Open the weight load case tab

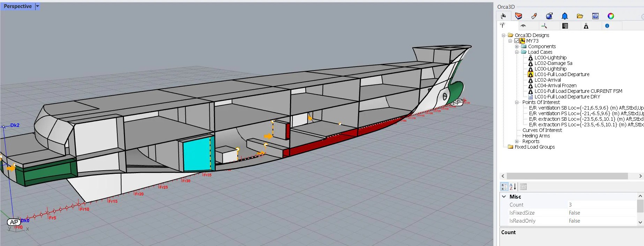(x=586, y=26)
